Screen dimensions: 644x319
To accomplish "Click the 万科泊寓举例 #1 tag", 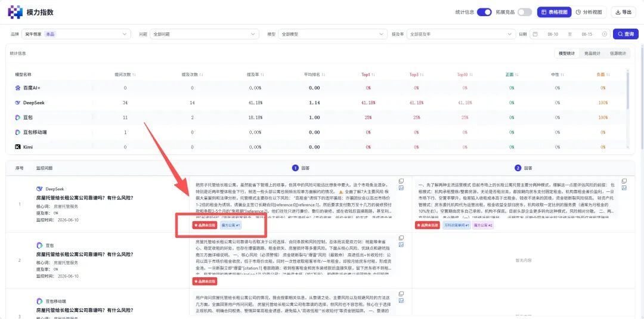I will click(456, 225).
